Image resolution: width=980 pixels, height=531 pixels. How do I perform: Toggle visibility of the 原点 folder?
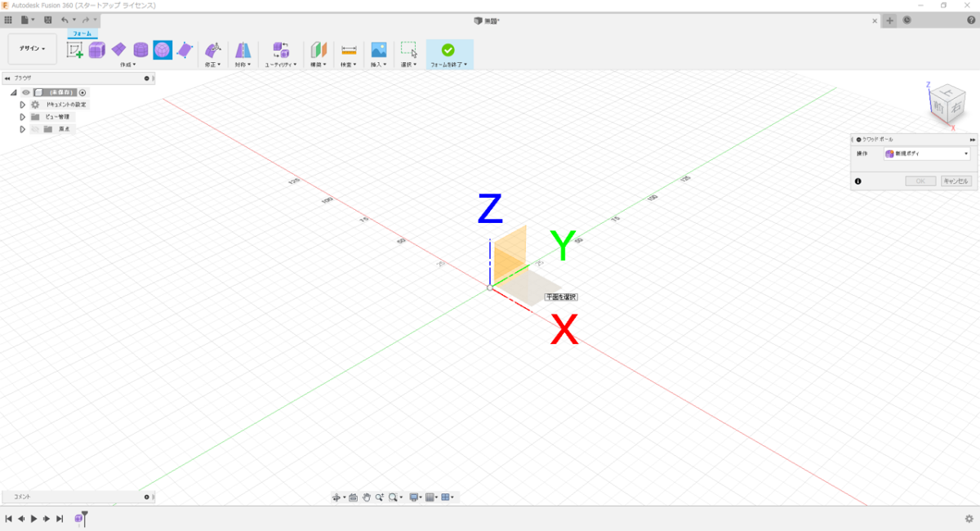coord(35,129)
